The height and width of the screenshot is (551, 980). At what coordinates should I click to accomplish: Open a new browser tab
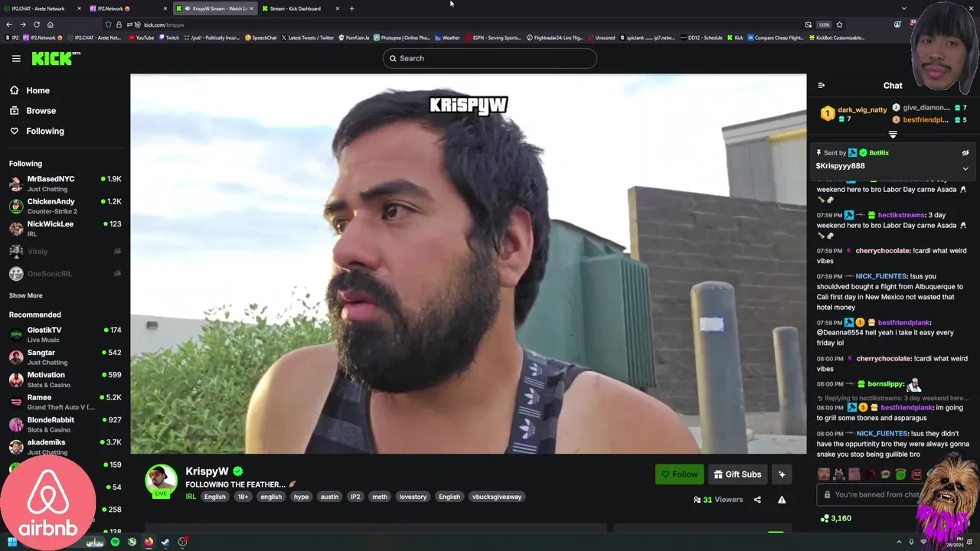click(x=351, y=8)
